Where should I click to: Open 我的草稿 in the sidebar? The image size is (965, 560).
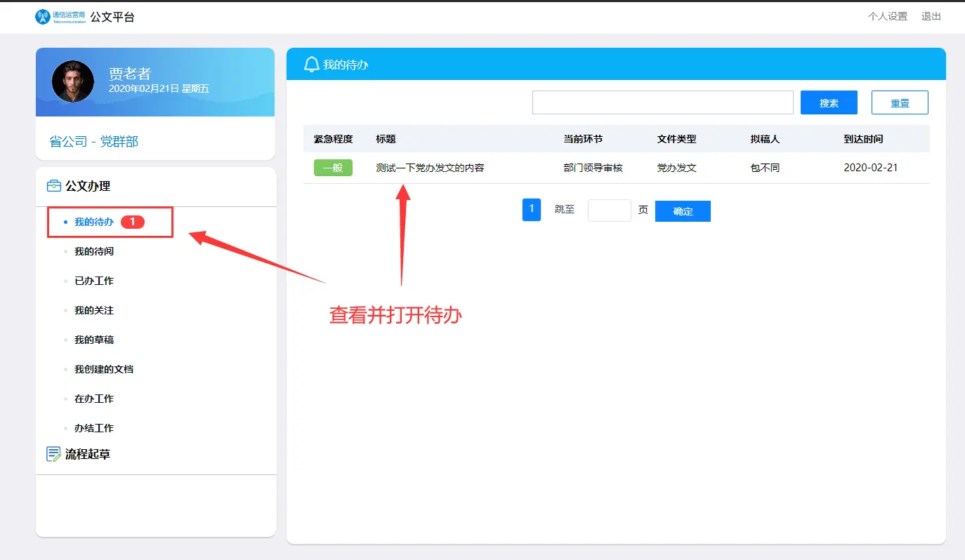94,340
